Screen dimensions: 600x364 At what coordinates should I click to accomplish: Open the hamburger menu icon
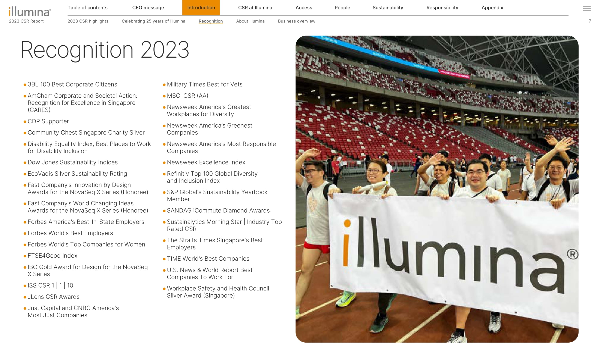[587, 9]
